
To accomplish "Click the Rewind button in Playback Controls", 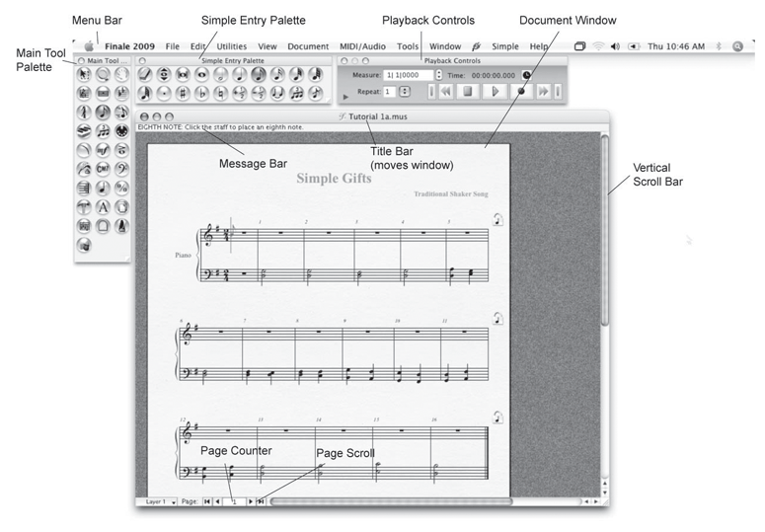I will click(x=445, y=91).
